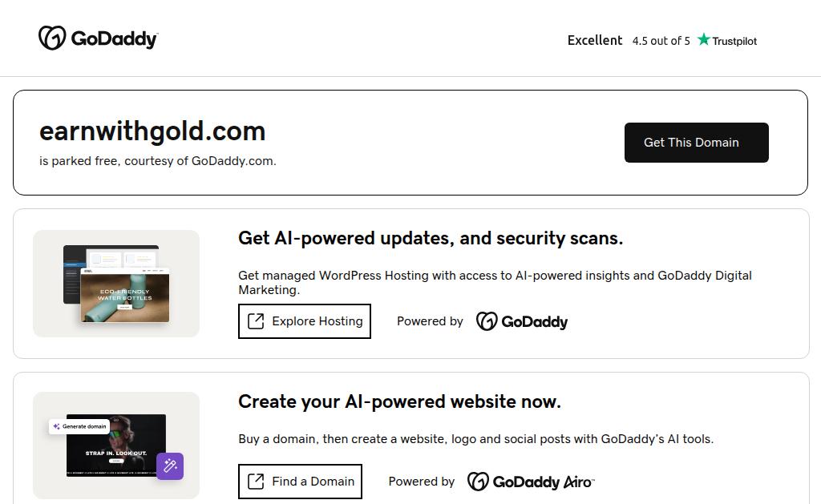The image size is (821, 504).
Task: Click the sparkle icon in Generate domain chip
Action: (x=56, y=426)
